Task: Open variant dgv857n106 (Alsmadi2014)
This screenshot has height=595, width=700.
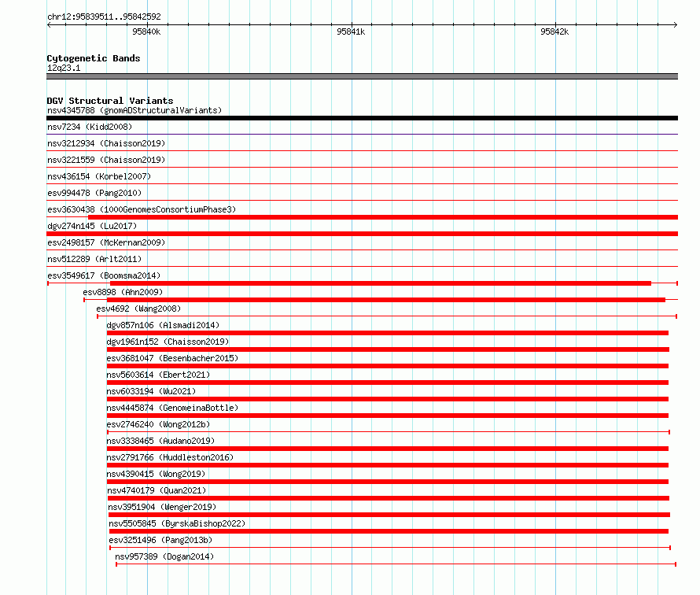Action: 163,325
